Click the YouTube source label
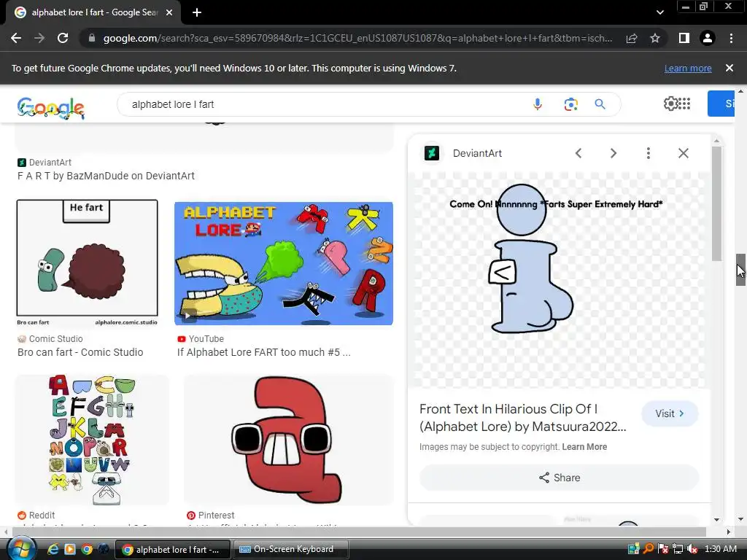 [201, 338]
